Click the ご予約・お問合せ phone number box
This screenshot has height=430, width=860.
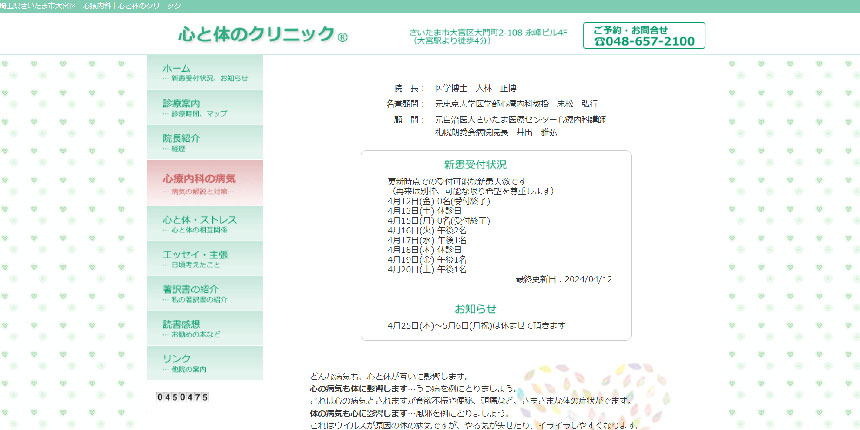coord(644,36)
